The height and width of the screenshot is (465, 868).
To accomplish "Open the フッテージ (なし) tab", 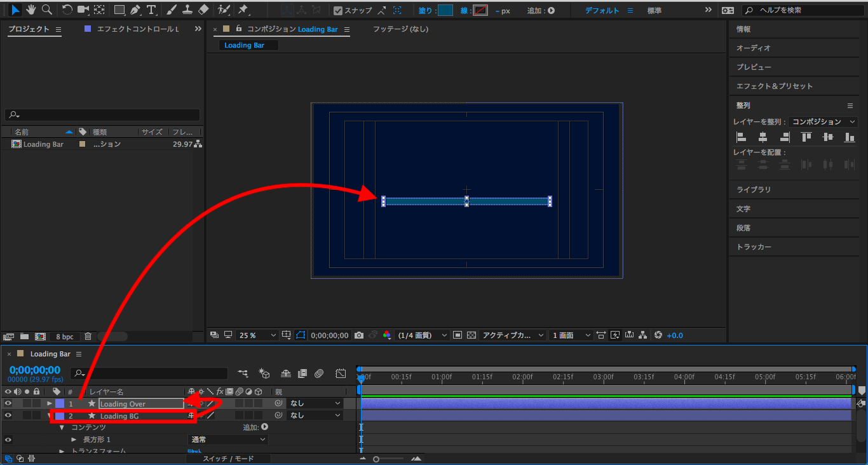I will (400, 29).
